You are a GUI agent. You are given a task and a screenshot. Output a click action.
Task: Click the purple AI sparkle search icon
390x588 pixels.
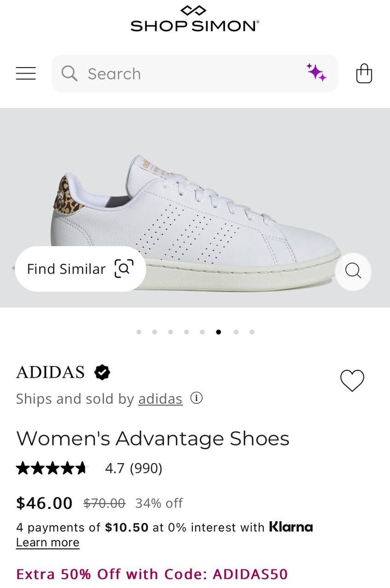click(316, 73)
